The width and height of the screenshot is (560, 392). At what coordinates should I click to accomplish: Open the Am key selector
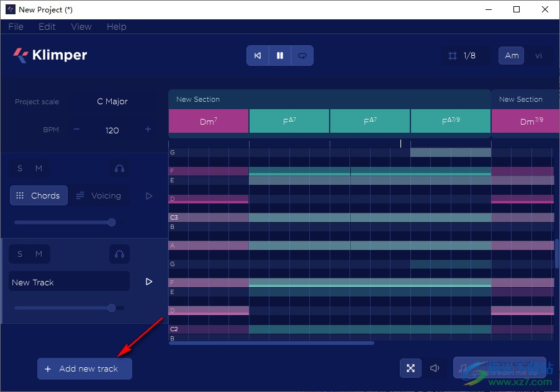(512, 56)
